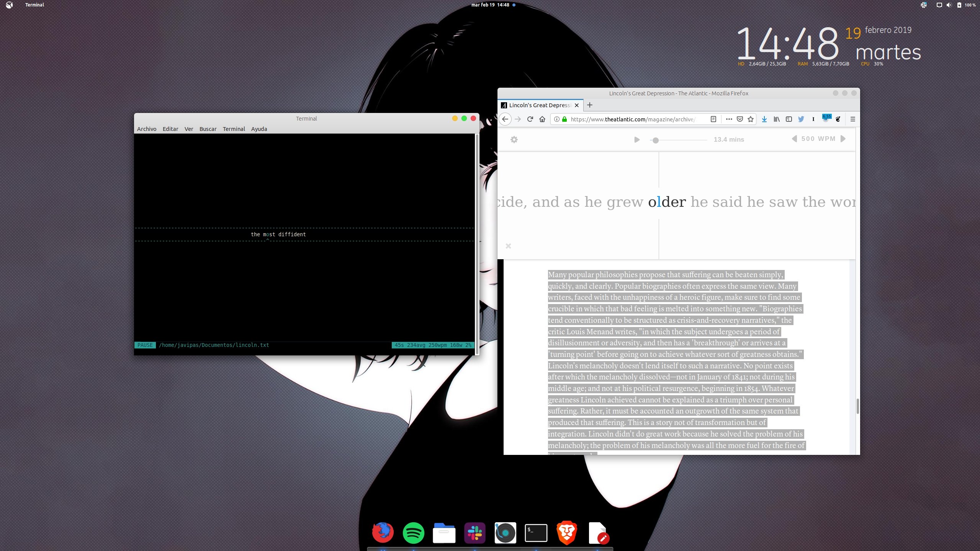Toggle the Firefox sidebar icon

pyautogui.click(x=789, y=119)
